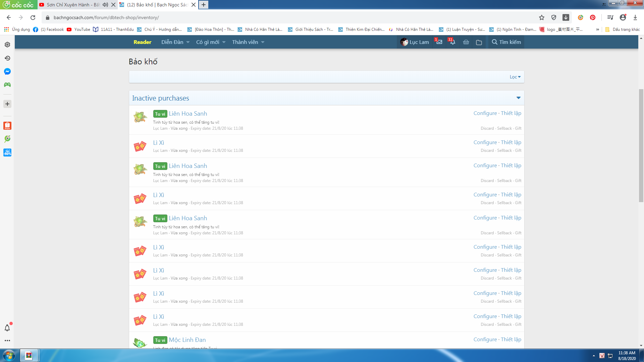Open the Thành viên menu
Image resolution: width=644 pixels, height=362 pixels.
tap(245, 42)
